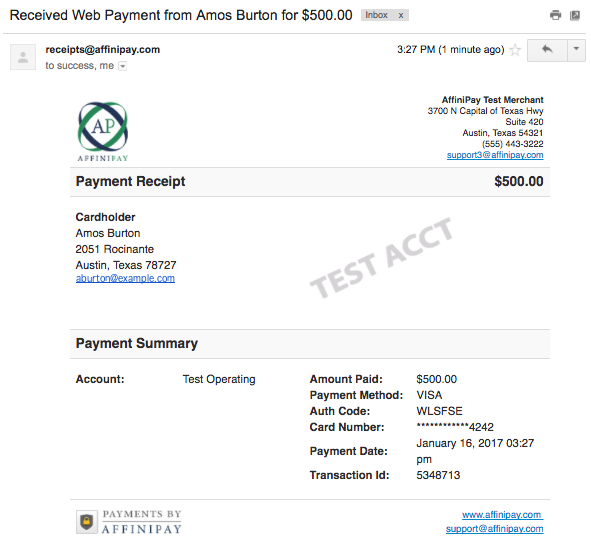Image resolution: width=591 pixels, height=542 pixels.
Task: Click the Payments by AffiniPay shield icon
Action: [x=87, y=522]
